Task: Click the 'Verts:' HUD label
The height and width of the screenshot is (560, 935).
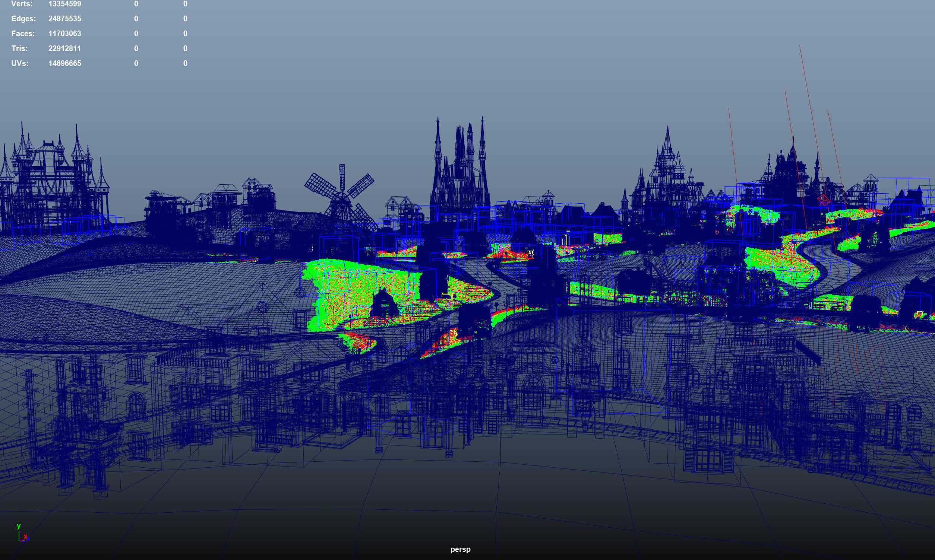Action: (22, 4)
